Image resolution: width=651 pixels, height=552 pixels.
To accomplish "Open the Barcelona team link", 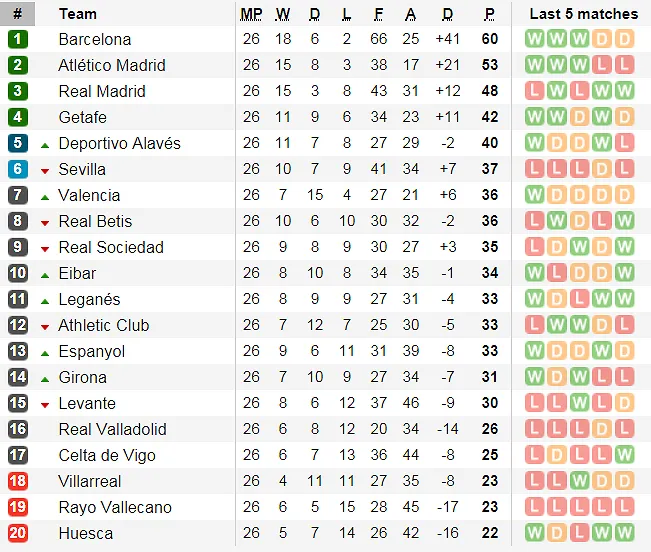I will coord(95,39).
